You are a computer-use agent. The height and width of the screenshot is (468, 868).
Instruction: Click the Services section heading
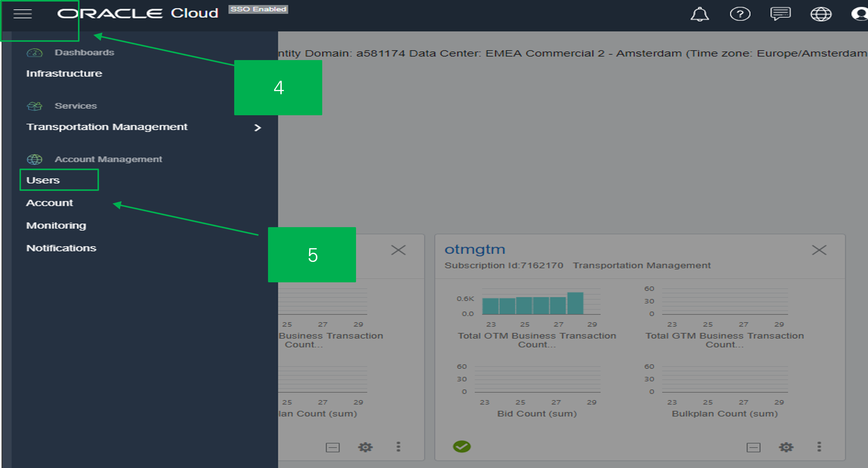click(76, 106)
